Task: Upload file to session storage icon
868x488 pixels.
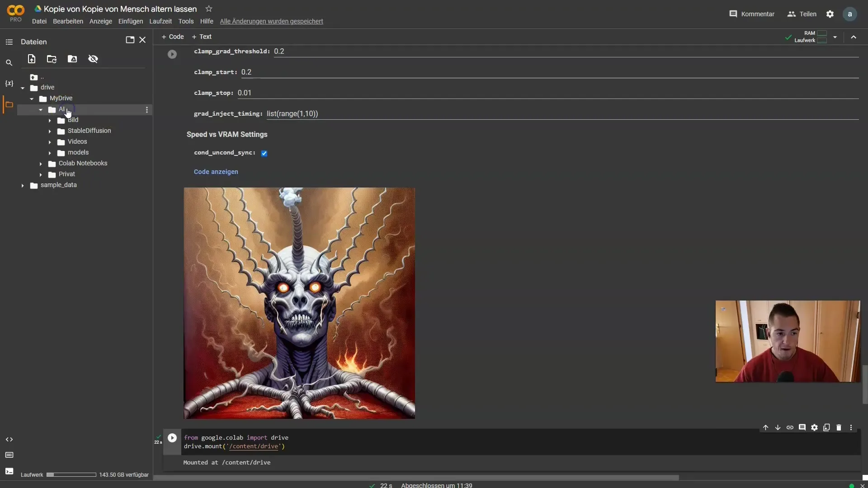Action: tap(32, 59)
